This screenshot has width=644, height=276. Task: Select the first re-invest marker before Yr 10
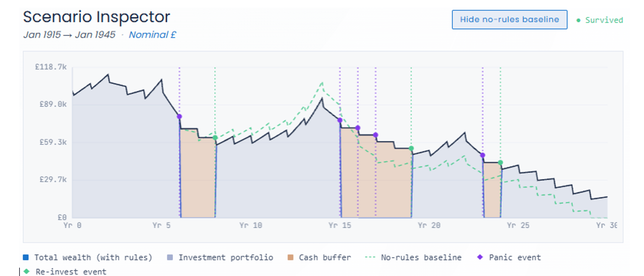tap(215, 138)
